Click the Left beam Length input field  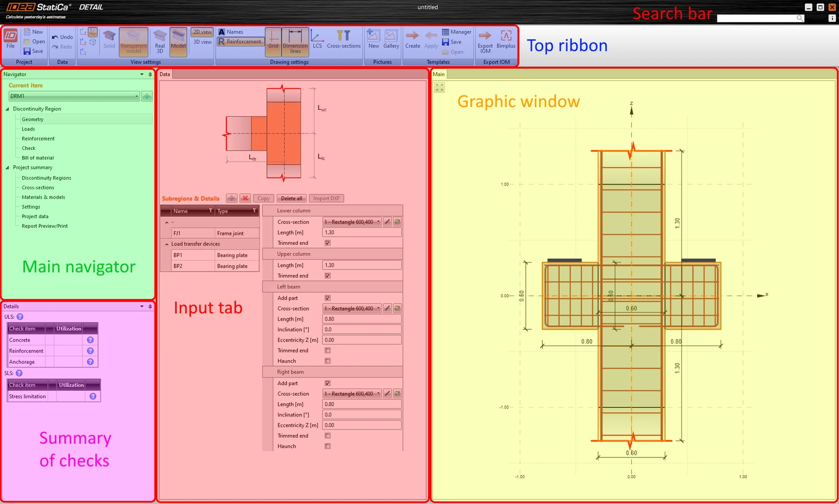pos(362,319)
